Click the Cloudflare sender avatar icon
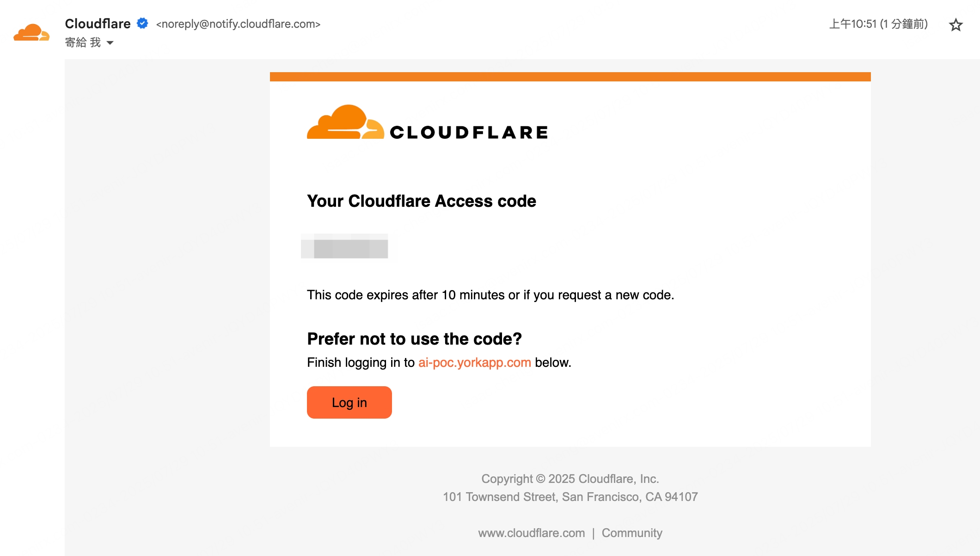Viewport: 980px width, 556px height. [x=31, y=32]
